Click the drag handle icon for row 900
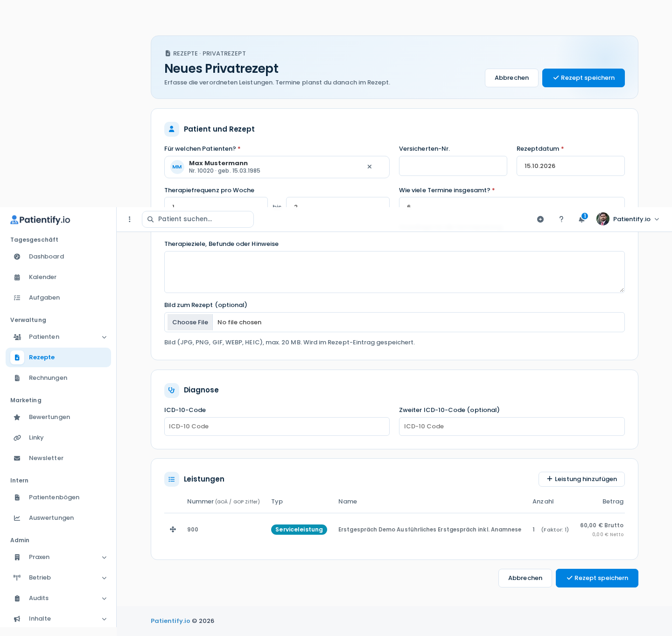The width and height of the screenshot is (672, 636). pos(173,529)
